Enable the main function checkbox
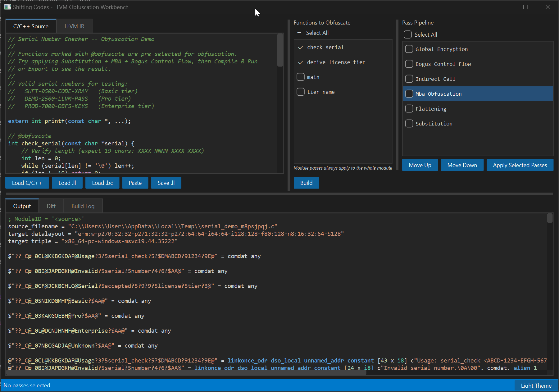559x392 pixels. pyautogui.click(x=301, y=77)
